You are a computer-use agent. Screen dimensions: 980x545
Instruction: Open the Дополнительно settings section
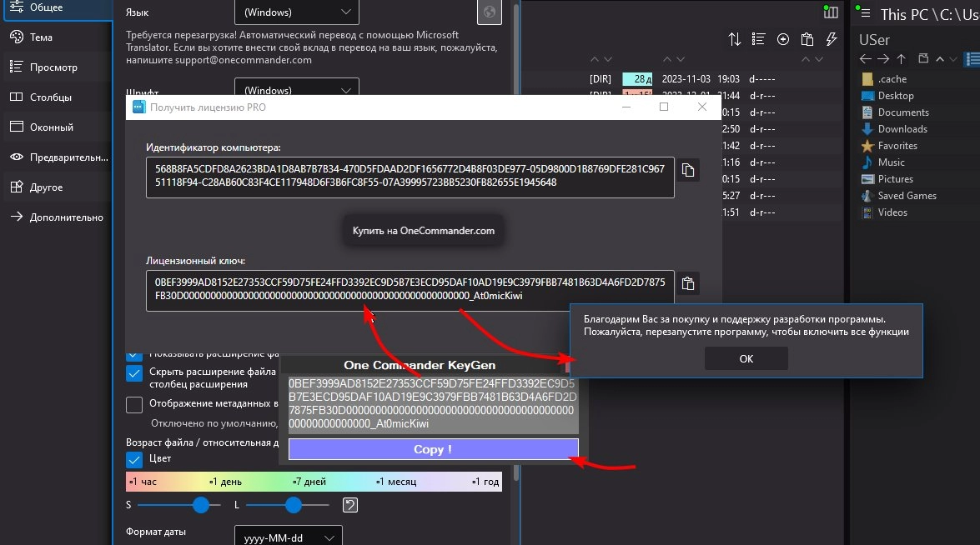(x=56, y=217)
